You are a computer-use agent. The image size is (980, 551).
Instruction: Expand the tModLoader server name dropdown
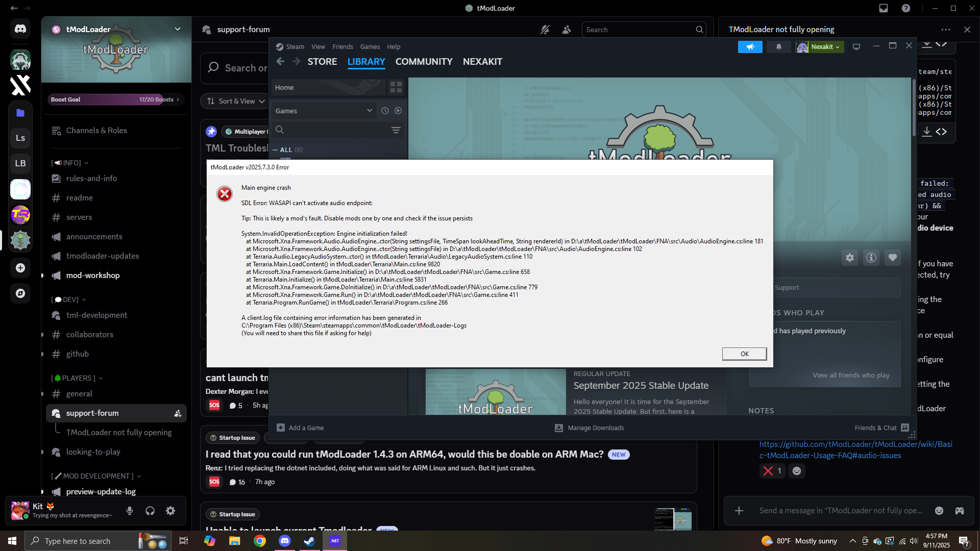(x=178, y=29)
